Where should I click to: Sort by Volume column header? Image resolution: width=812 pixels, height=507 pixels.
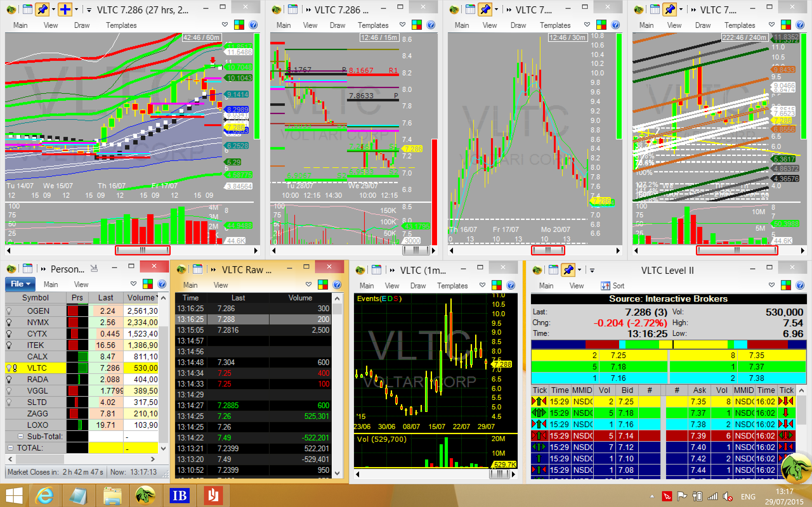pos(141,298)
